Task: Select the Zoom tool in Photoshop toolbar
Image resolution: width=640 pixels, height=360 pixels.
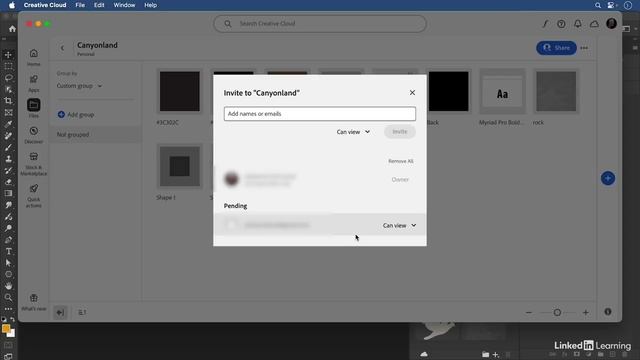Action: (x=8, y=298)
